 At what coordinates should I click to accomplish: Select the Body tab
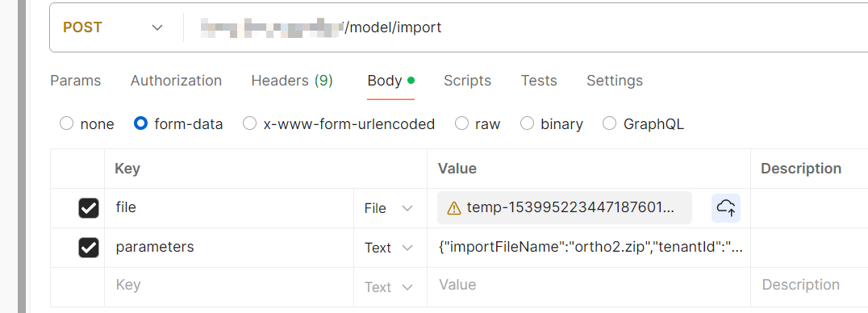(390, 81)
